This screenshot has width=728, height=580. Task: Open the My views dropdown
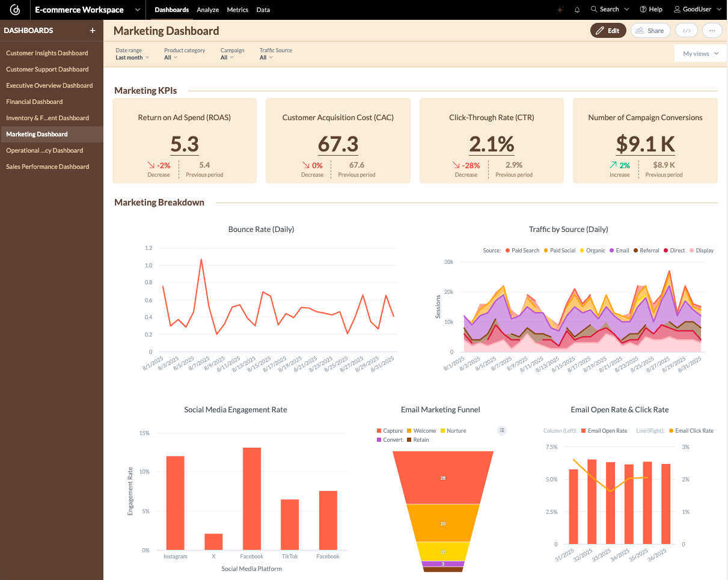[699, 53]
